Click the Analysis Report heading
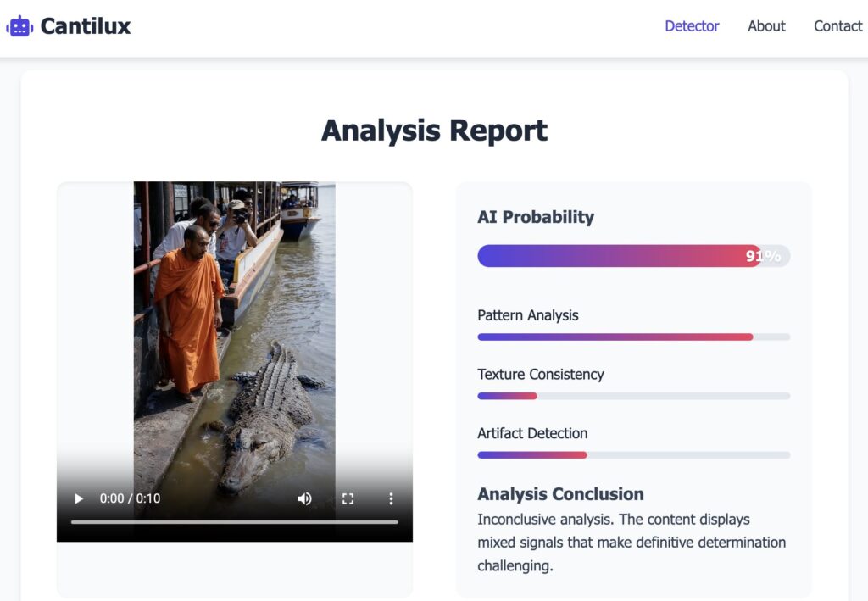868x601 pixels. (x=434, y=131)
